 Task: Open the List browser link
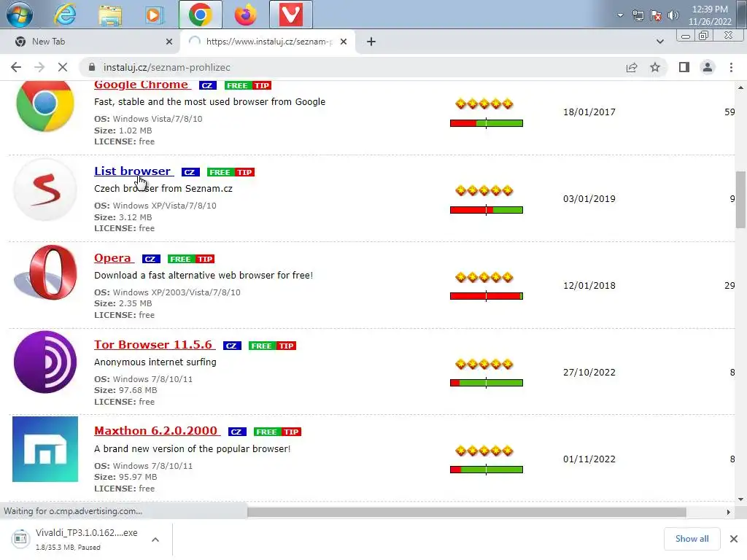click(133, 171)
